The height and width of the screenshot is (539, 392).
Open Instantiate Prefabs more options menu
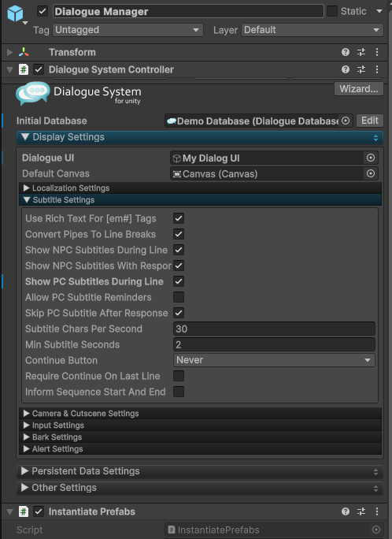click(x=377, y=511)
